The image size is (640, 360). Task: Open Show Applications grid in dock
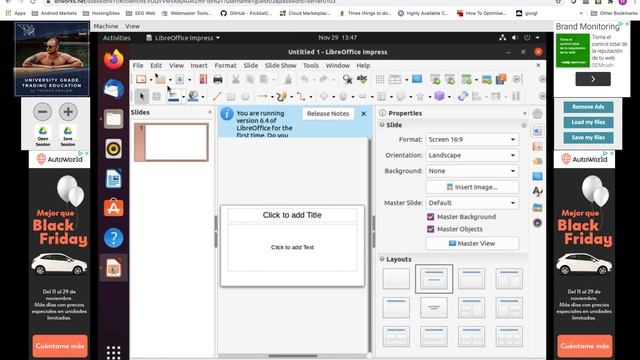(x=113, y=352)
